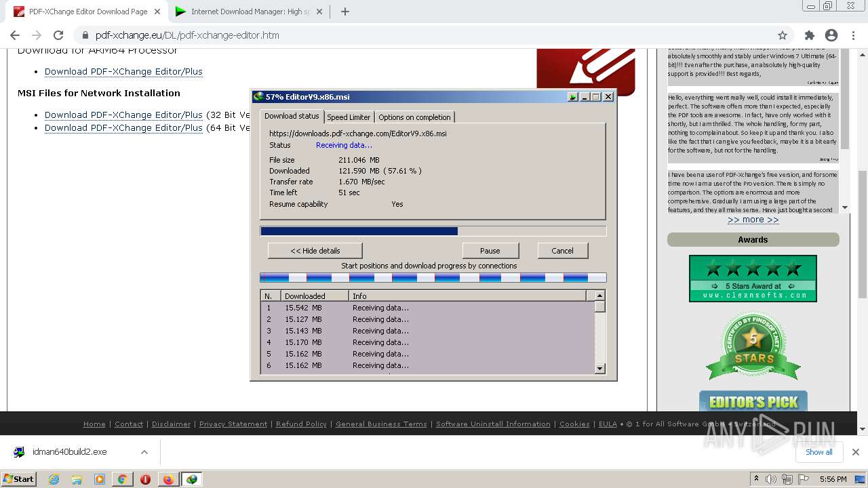Open a new Chrome tab

(344, 12)
